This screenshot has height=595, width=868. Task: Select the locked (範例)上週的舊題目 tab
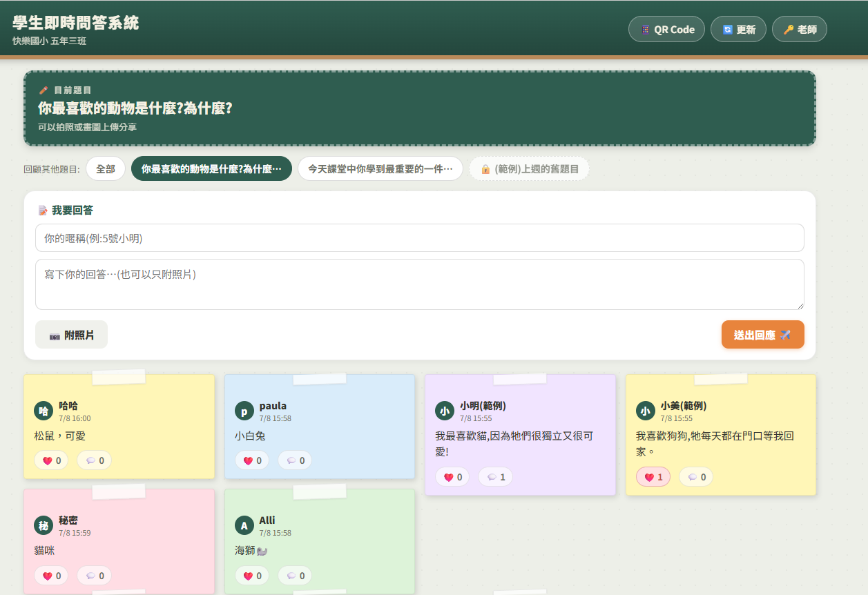point(529,168)
